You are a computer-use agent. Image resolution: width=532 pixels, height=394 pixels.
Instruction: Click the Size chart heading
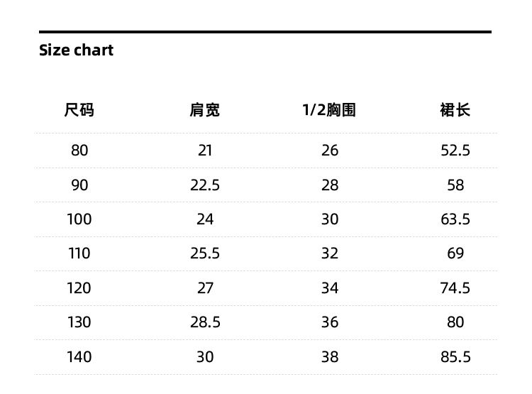coord(76,50)
